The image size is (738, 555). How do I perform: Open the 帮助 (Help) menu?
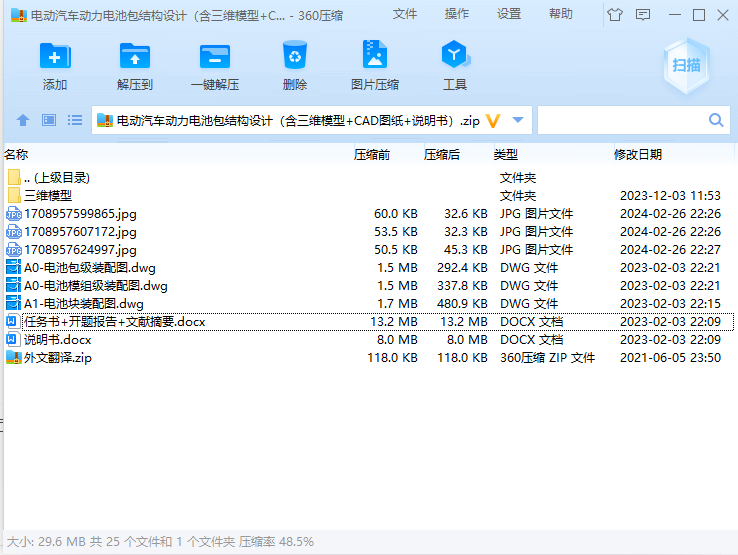(x=561, y=14)
